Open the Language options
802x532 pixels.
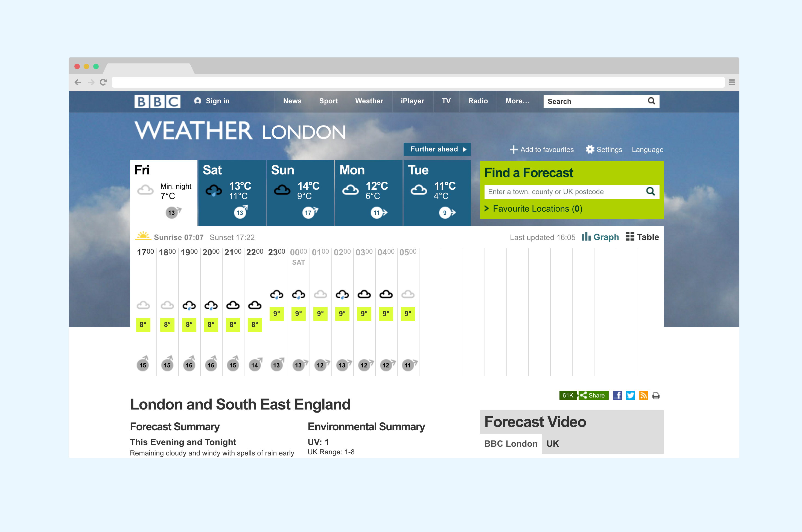point(647,150)
